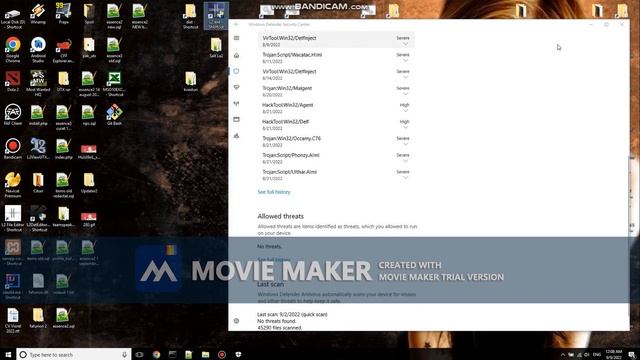Open App & browser control icon

pos(236,120)
